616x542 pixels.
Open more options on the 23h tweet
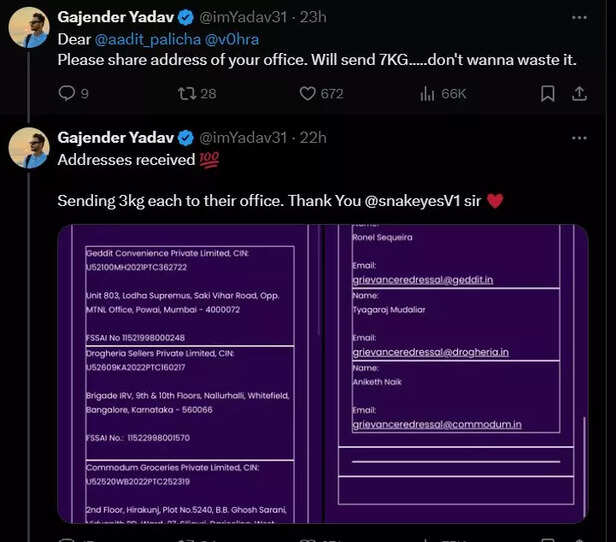579,17
